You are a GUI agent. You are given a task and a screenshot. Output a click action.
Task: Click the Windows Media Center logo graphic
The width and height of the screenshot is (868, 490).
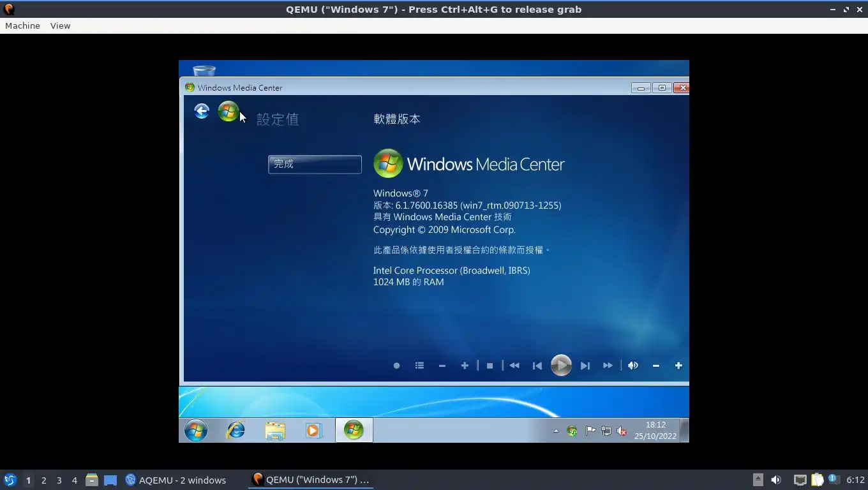tap(469, 164)
